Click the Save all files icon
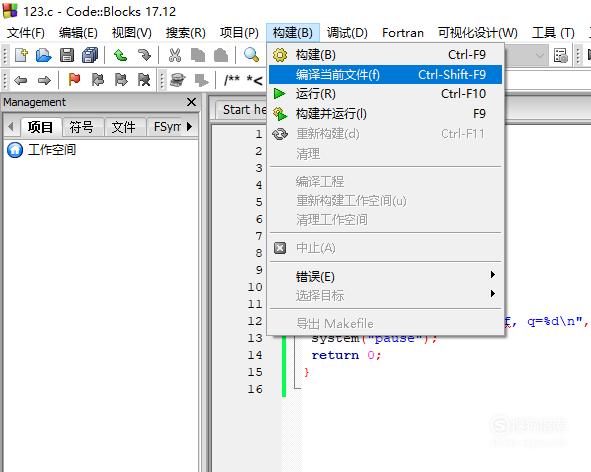This screenshot has width=591, height=472. (x=90, y=55)
